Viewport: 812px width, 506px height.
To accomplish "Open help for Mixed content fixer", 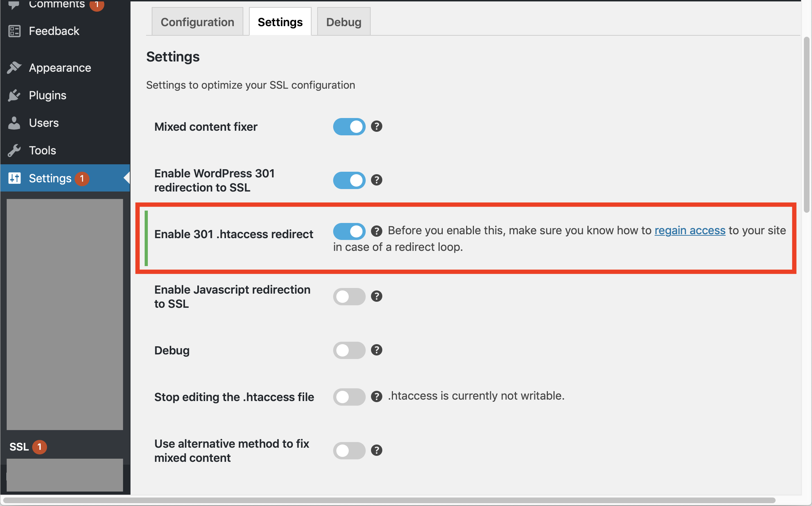I will pyautogui.click(x=377, y=126).
